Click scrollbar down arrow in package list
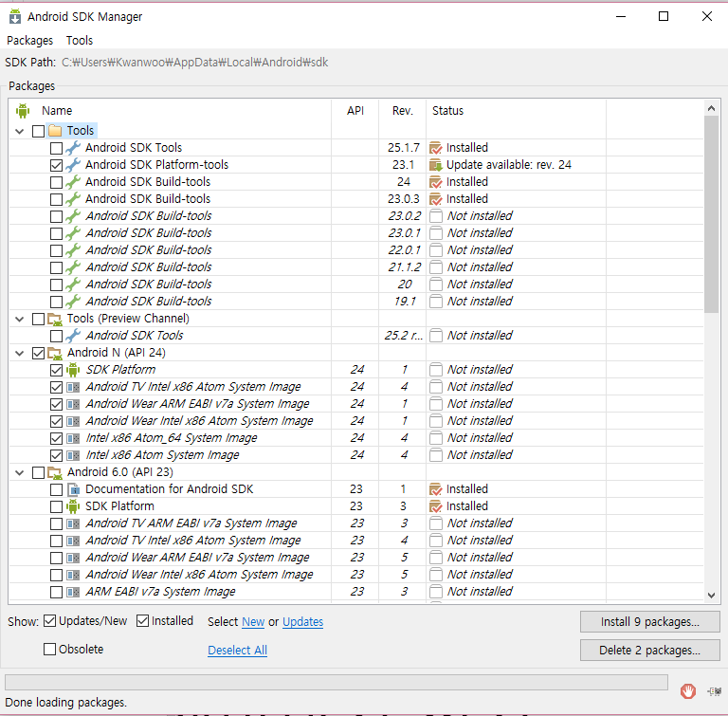728x716 pixels. pyautogui.click(x=711, y=596)
